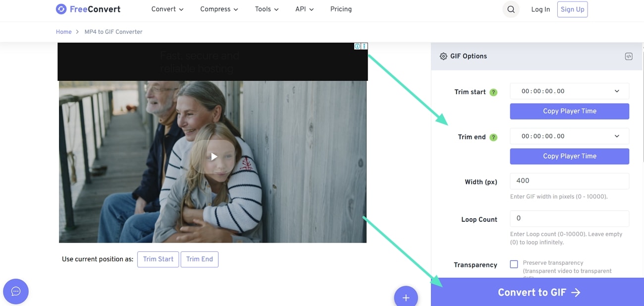Open the search icon in the header
This screenshot has width=644, height=306.
511,9
